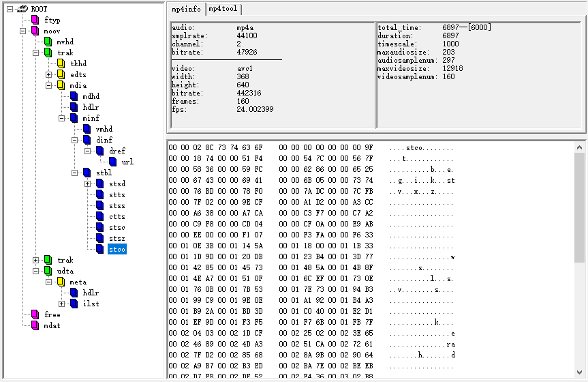Collapse the ROOT tree node
Viewport: 588px width, 382px height.
pyautogui.click(x=10, y=9)
